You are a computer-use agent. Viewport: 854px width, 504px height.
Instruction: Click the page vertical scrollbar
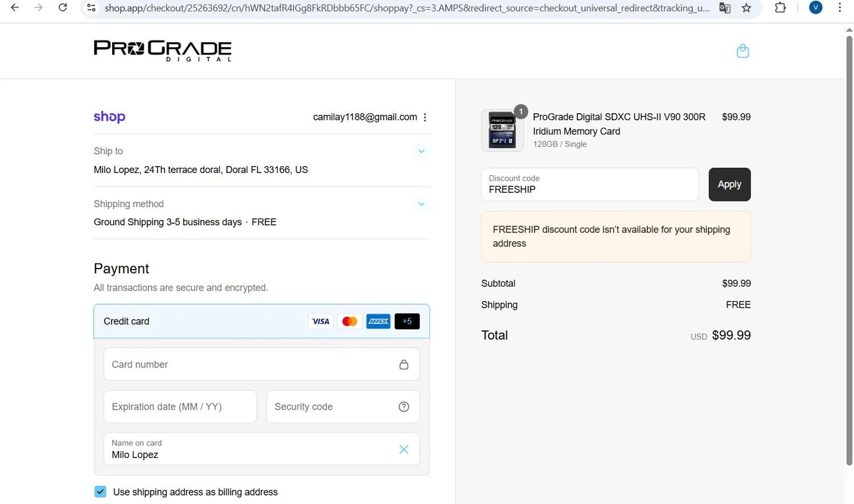click(x=849, y=250)
